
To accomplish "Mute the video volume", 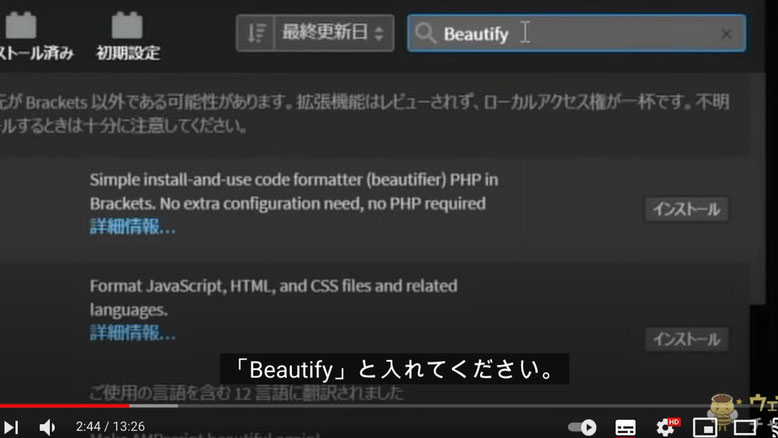I will click(x=47, y=427).
